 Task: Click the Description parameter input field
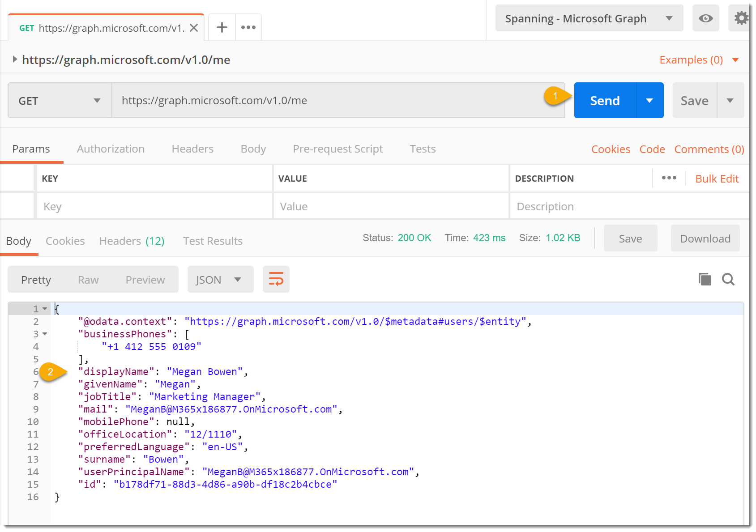coord(629,206)
